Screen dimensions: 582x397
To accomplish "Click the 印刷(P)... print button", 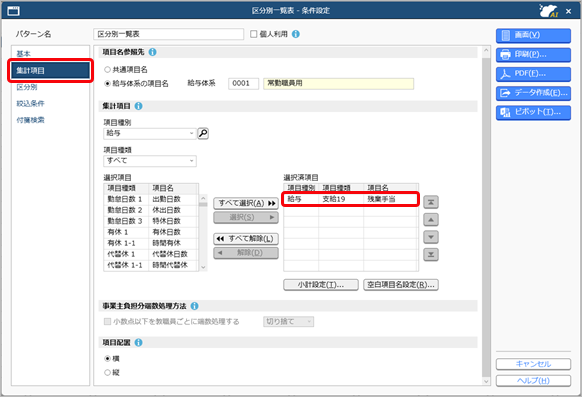I will tap(533, 55).
